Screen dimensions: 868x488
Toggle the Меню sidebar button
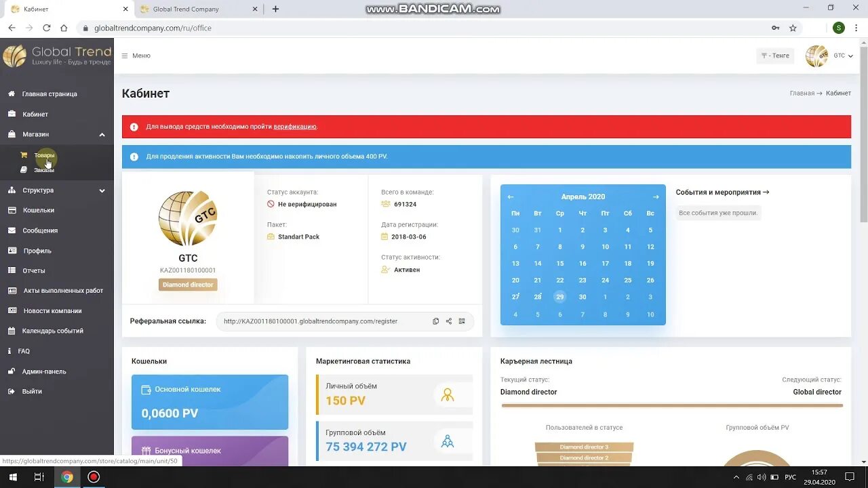point(136,56)
